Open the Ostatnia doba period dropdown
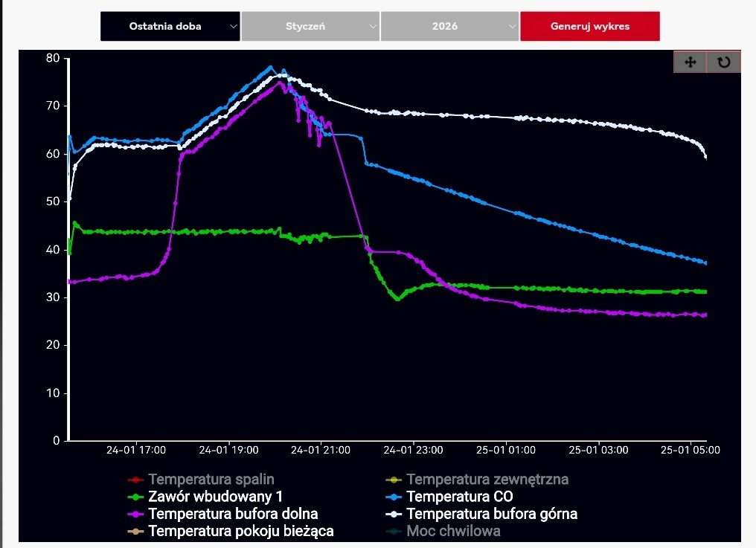Screen dimensions: 756x548 170,26
